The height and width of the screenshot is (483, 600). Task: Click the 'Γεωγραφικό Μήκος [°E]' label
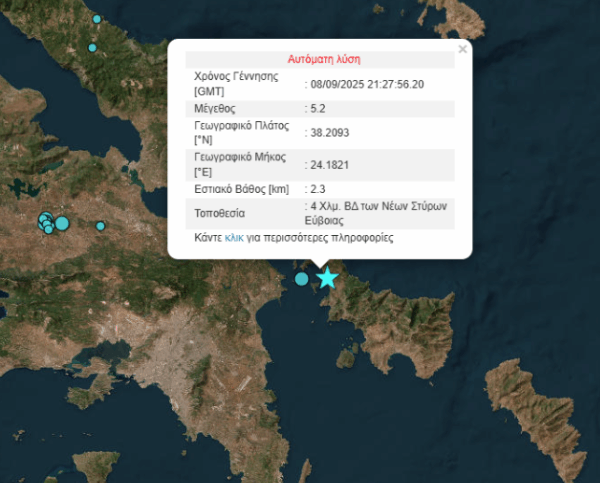240,165
